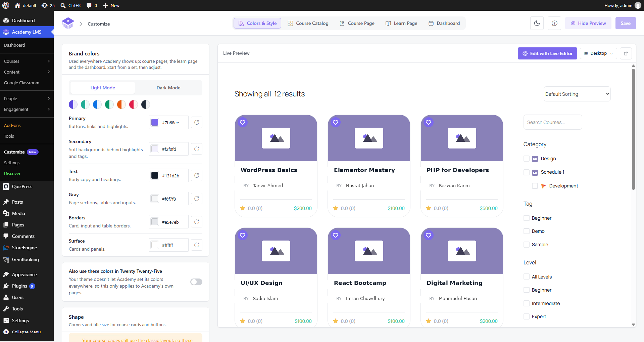Image resolution: width=644 pixels, height=342 pixels.
Task: Switch to the Course Catalog tab
Action: point(308,23)
